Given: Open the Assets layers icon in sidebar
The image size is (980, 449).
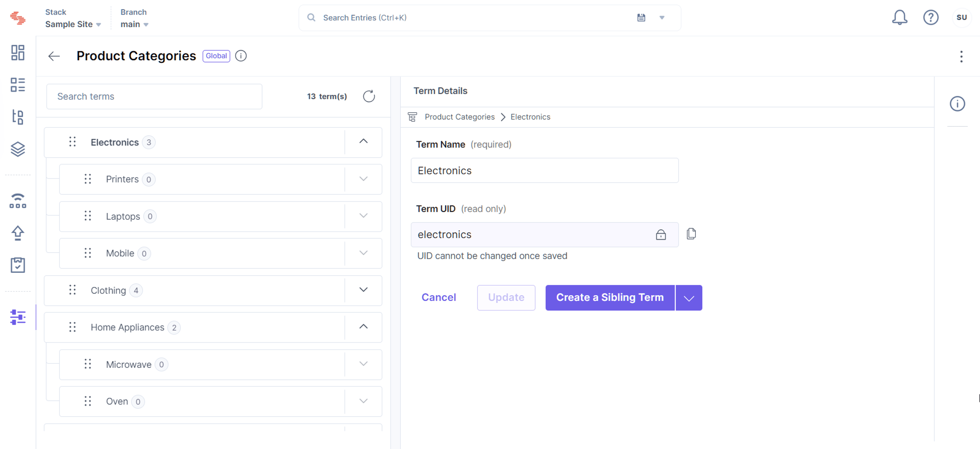Looking at the screenshot, I should (x=18, y=149).
